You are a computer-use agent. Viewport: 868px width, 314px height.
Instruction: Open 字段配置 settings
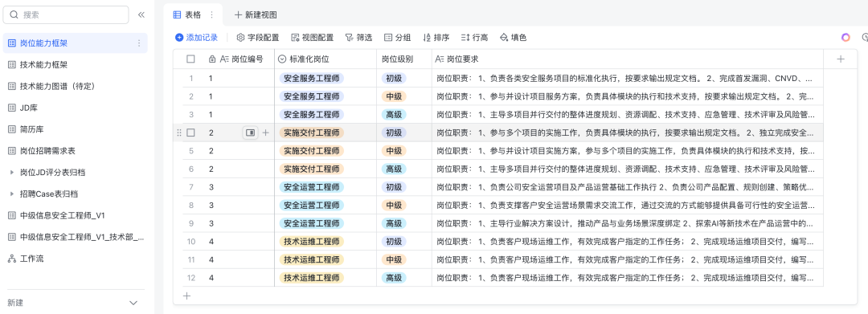(x=258, y=38)
